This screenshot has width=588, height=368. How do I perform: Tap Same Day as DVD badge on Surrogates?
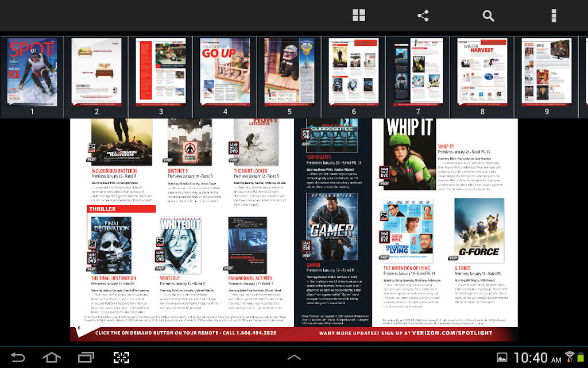point(305,135)
